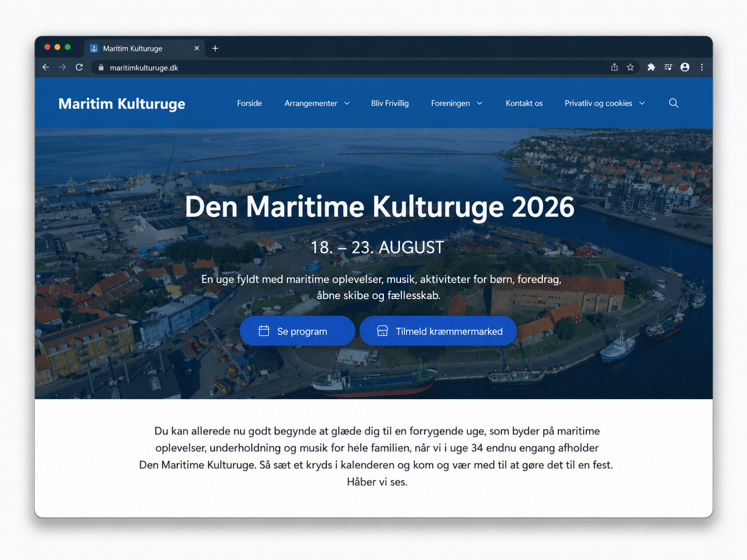
Task: Click the browser forward arrow
Action: [62, 67]
